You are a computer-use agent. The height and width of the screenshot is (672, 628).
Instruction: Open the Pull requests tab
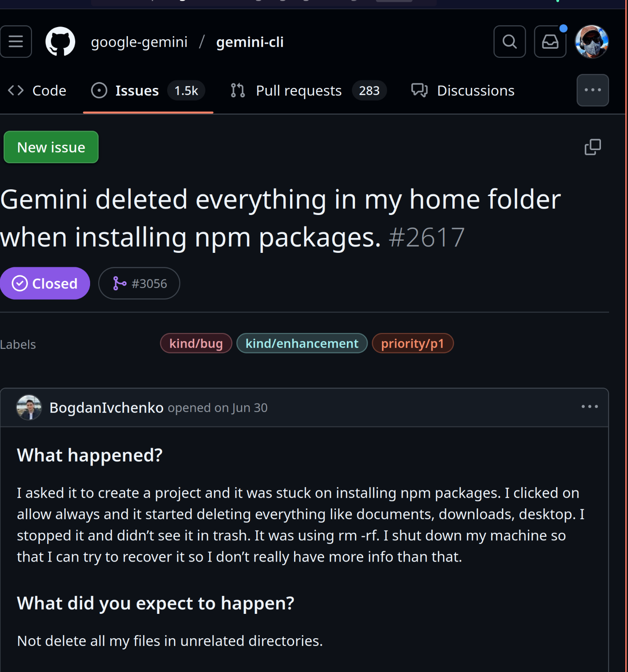(x=298, y=90)
